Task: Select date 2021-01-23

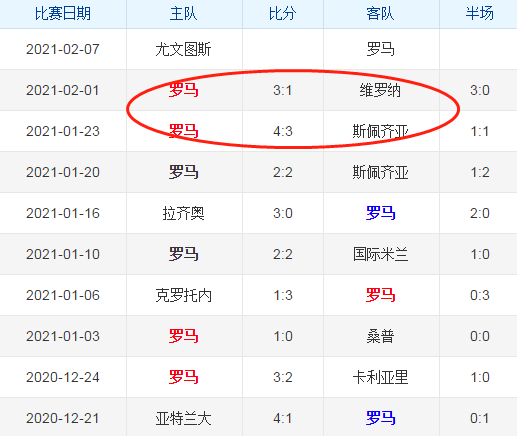Action: coord(63,131)
